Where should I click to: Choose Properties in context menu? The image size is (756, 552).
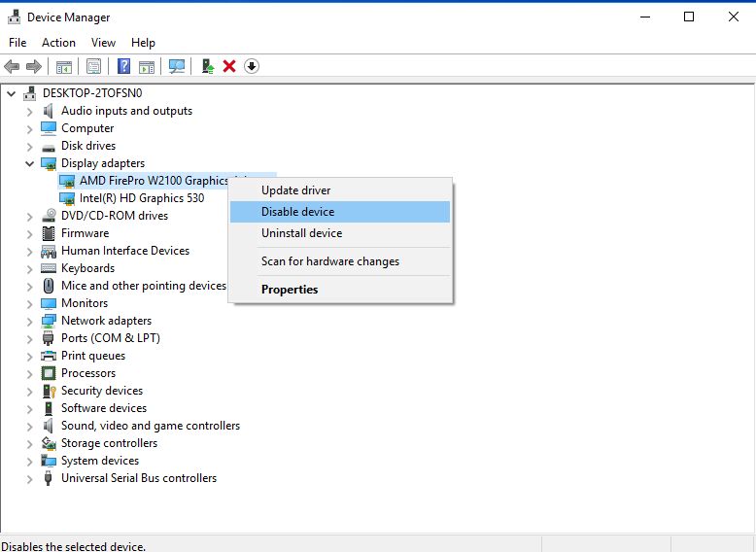click(340, 290)
